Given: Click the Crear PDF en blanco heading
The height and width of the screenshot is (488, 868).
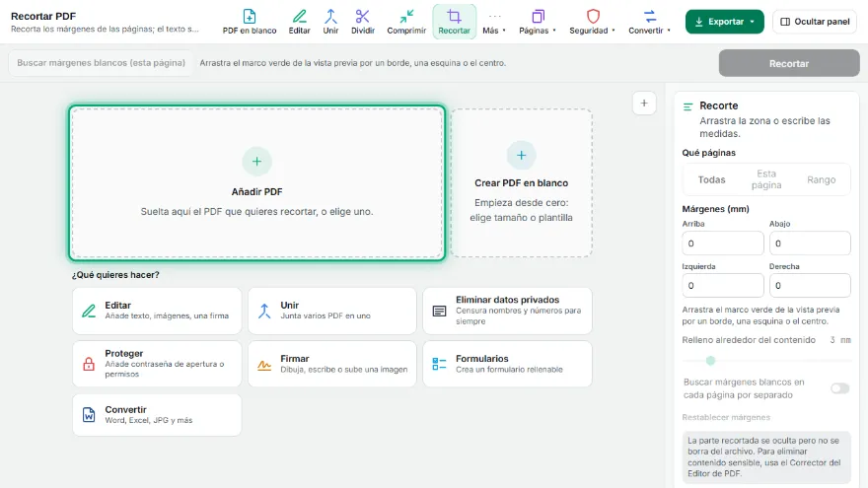Looking at the screenshot, I should tap(521, 183).
